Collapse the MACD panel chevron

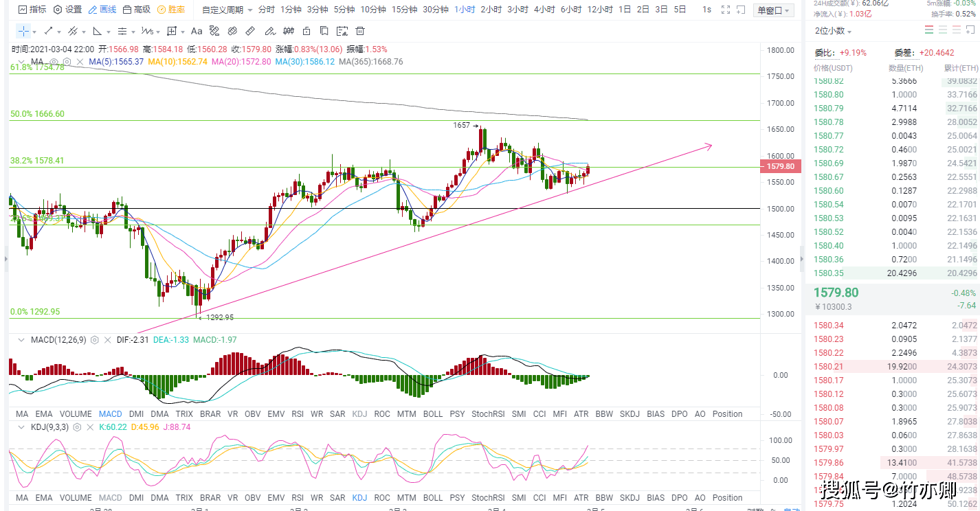click(21, 340)
